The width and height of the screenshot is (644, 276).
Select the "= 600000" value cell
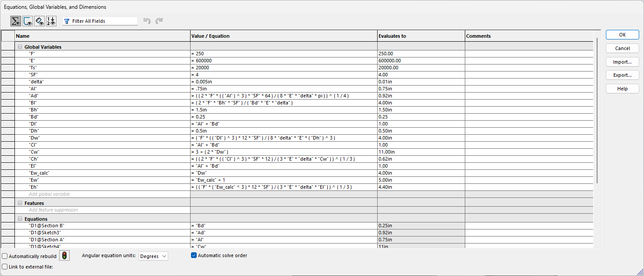tap(283, 61)
